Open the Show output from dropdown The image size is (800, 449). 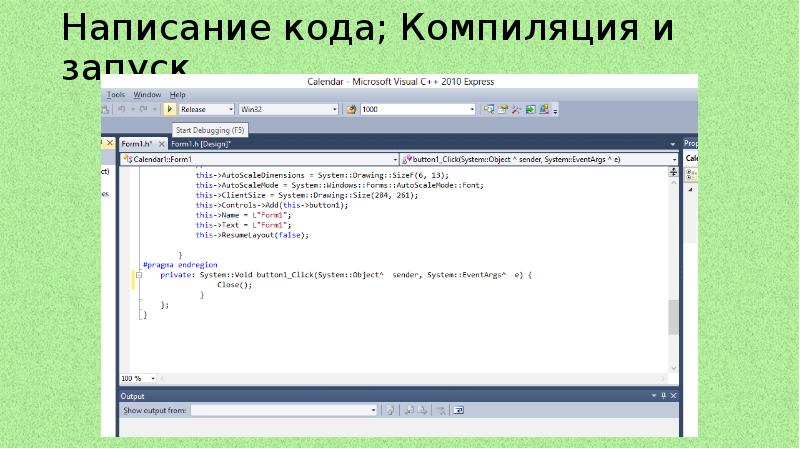point(373,410)
